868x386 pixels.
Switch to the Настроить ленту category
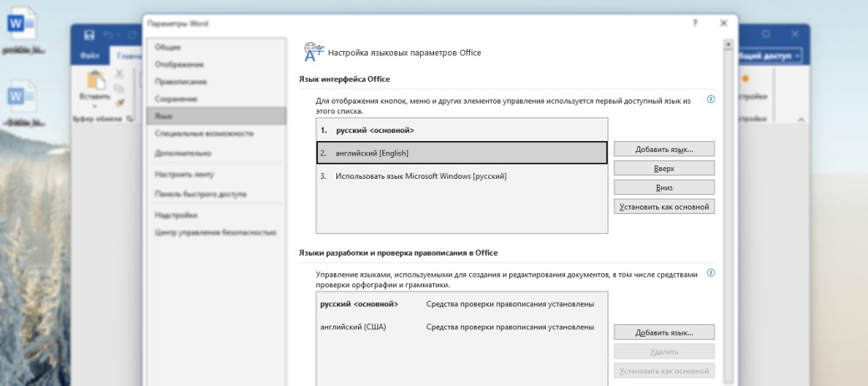[x=184, y=175]
